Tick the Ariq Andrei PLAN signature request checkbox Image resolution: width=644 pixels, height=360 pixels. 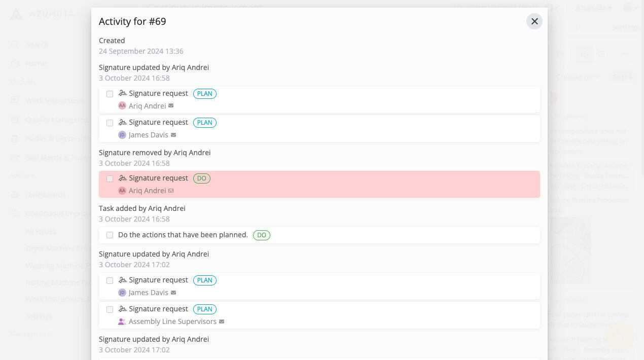(110, 94)
